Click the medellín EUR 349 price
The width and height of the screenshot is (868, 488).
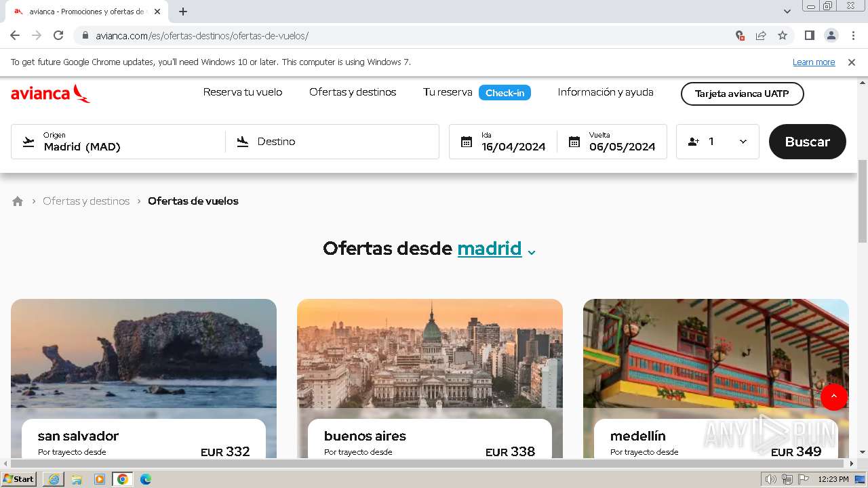(x=796, y=452)
